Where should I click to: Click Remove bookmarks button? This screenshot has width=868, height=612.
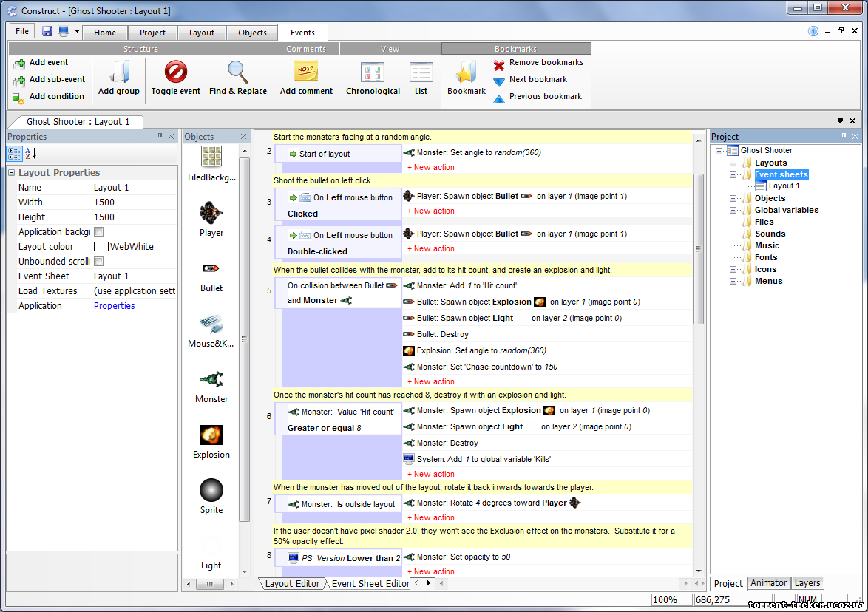click(x=546, y=63)
